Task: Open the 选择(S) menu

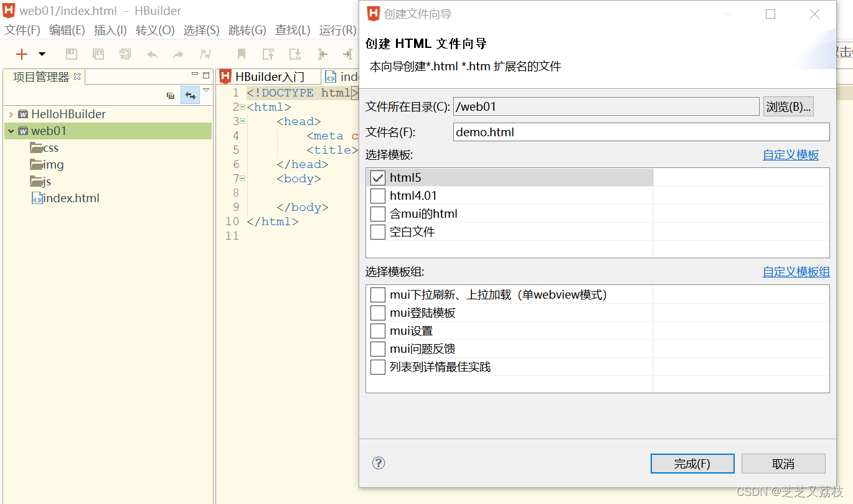Action: (x=202, y=30)
